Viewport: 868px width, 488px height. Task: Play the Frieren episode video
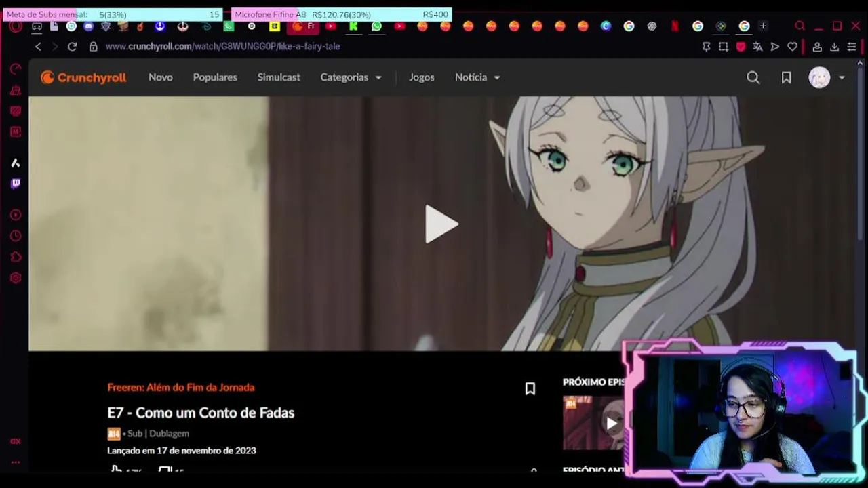click(x=441, y=224)
